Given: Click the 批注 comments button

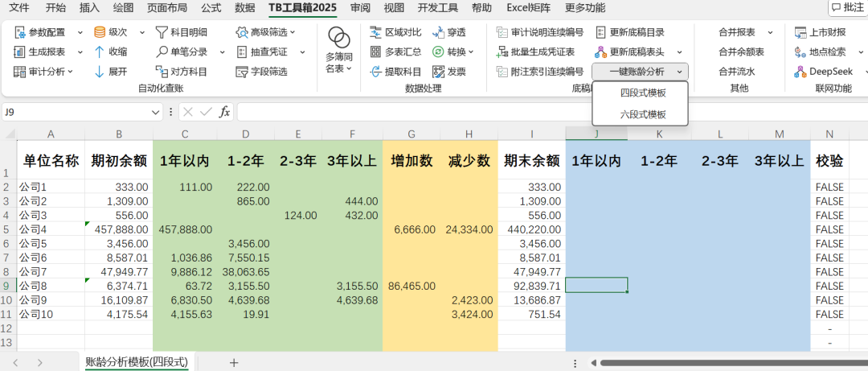Looking at the screenshot, I should pyautogui.click(x=847, y=7).
